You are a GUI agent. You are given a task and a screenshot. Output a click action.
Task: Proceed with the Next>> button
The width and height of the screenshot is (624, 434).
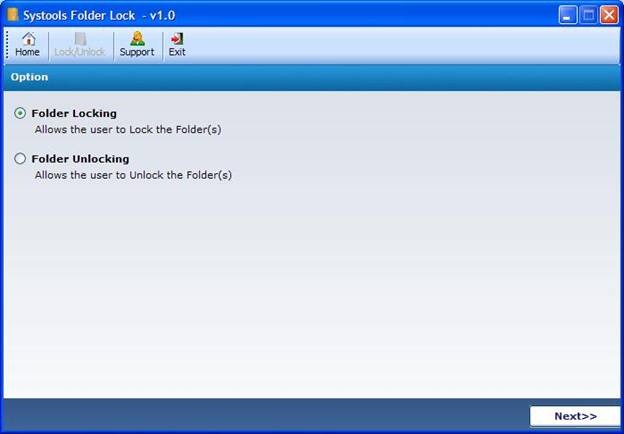pos(575,416)
